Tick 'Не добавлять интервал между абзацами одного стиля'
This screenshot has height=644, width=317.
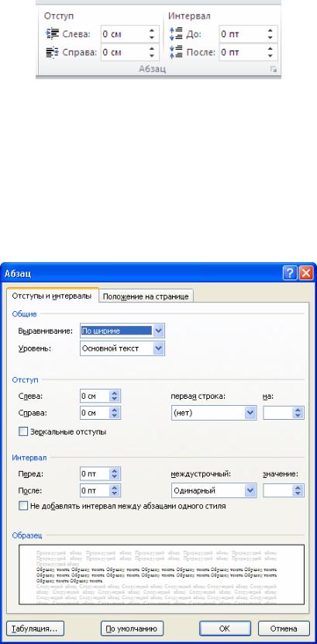tap(23, 506)
